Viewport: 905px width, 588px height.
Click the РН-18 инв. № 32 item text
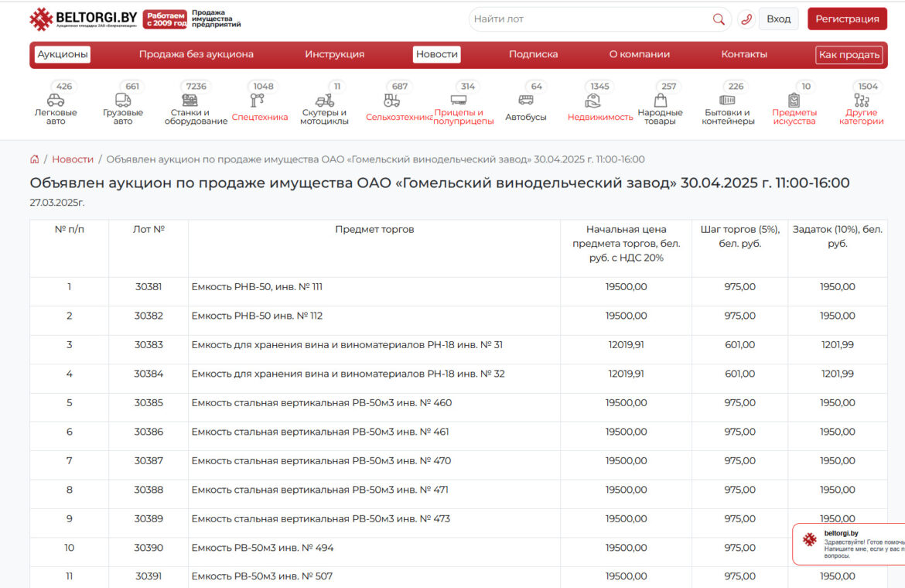pos(348,374)
